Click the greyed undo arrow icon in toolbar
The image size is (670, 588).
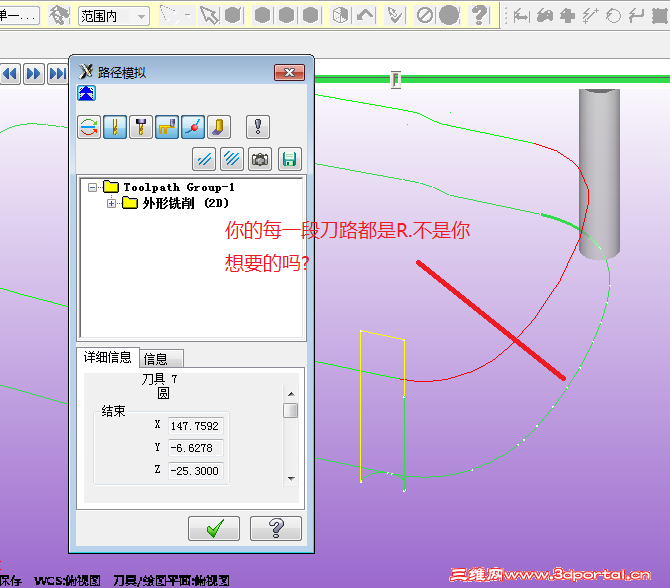(x=365, y=16)
